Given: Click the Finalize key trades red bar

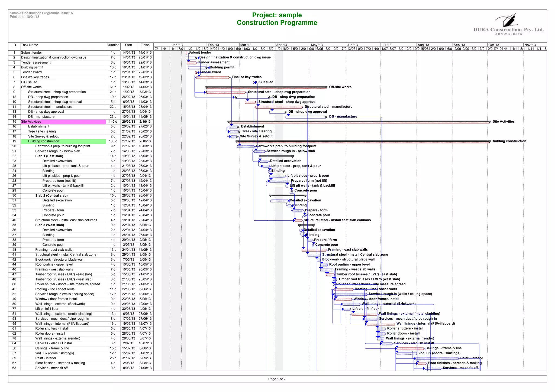Looking at the screenshot, I should tap(213, 78).
